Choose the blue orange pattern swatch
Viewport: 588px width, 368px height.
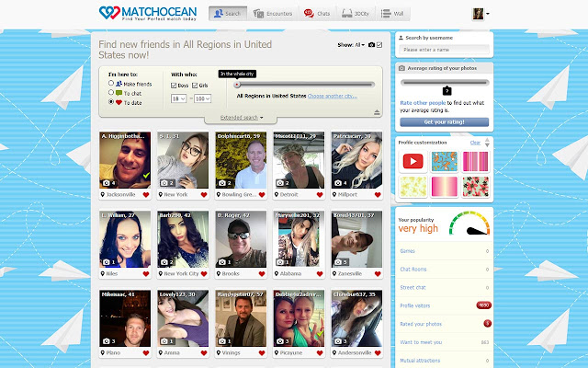pyautogui.click(x=445, y=162)
